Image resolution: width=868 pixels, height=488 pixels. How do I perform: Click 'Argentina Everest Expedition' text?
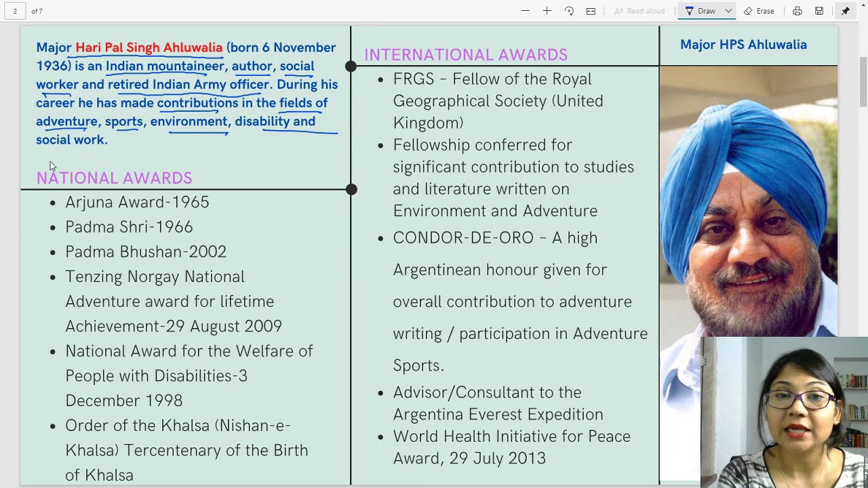[498, 414]
